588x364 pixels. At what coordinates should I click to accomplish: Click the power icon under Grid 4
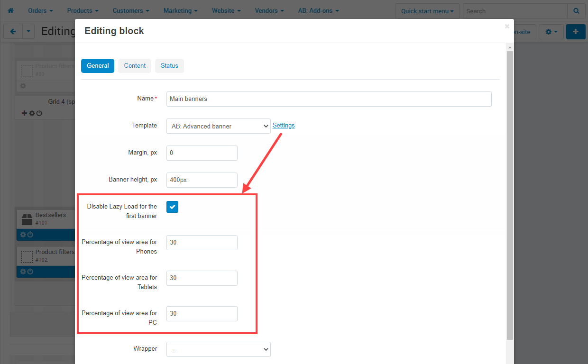click(x=39, y=113)
